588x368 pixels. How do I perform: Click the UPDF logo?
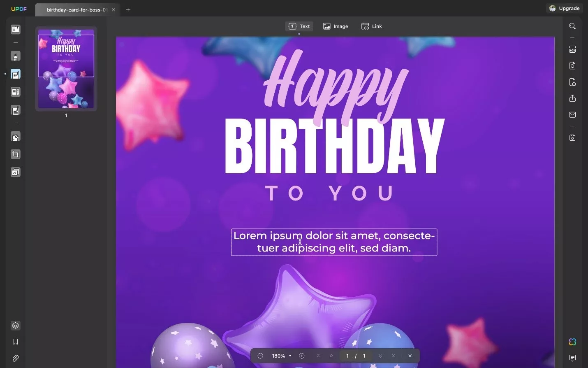19,9
